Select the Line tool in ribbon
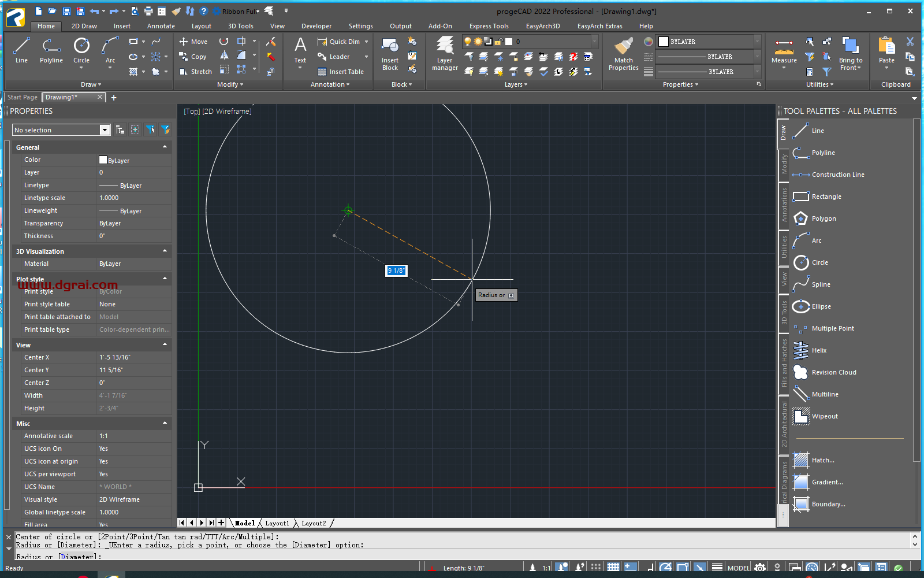Viewport: 924px width, 578px height. tap(21, 51)
